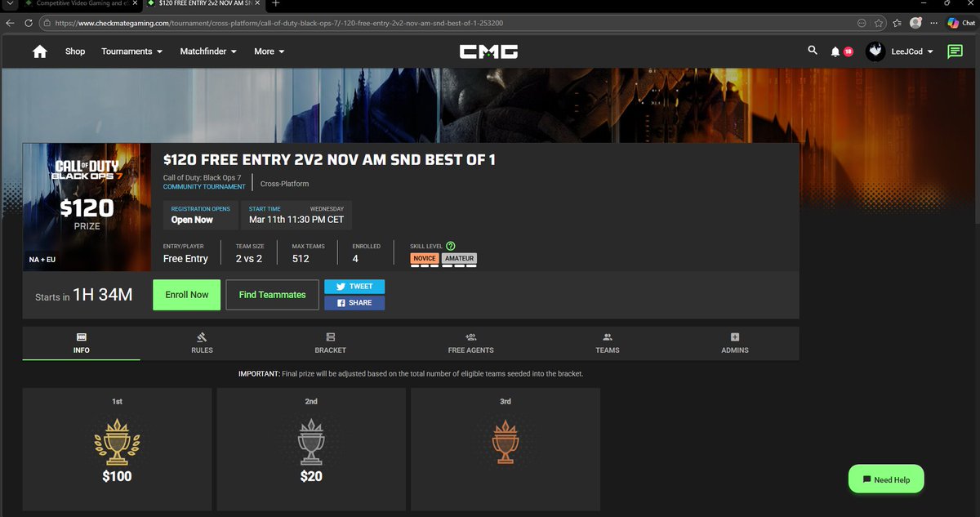Go to the CMG home icon
The width and height of the screenshot is (980, 517).
pos(39,51)
